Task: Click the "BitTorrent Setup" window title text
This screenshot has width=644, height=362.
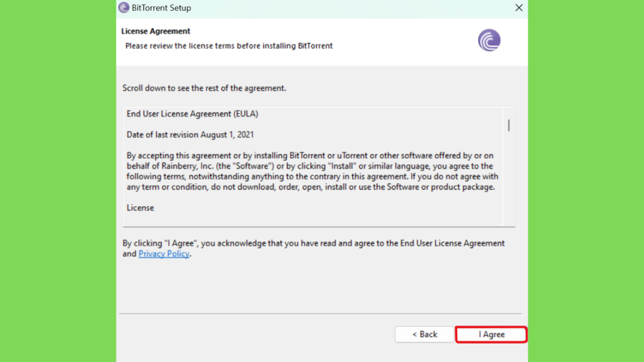Action: point(162,8)
